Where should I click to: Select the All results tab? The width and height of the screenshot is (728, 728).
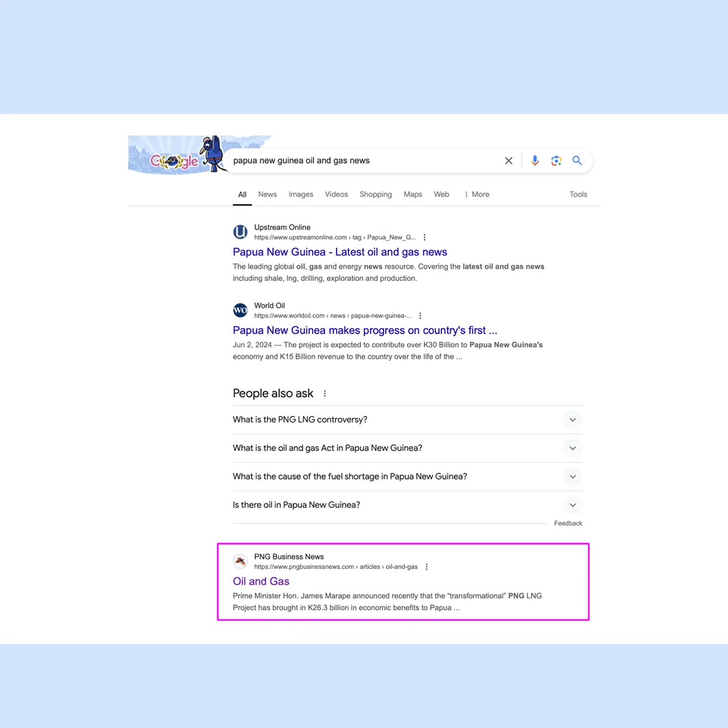[242, 195]
